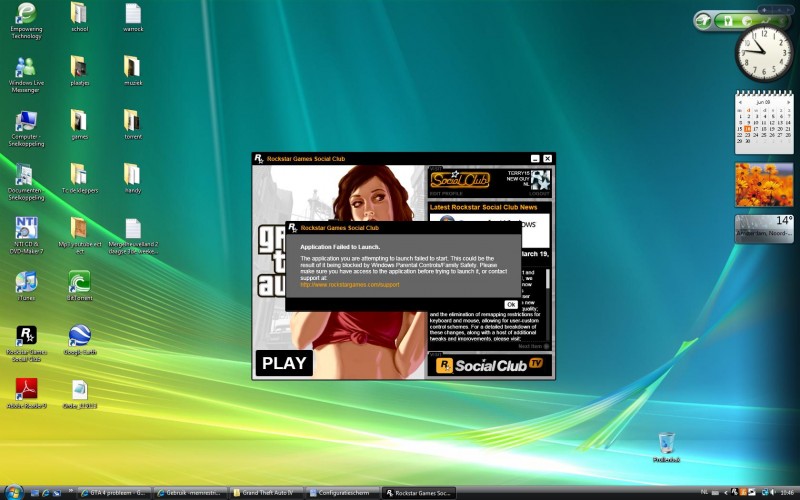Launch BitTorrent desktop shortcut
Screen dimensions: 800x500
tap(79, 286)
